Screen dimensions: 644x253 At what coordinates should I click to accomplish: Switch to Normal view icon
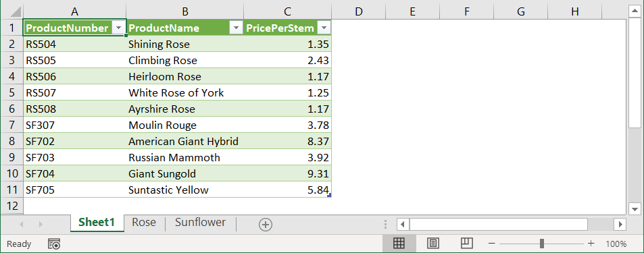coord(399,244)
